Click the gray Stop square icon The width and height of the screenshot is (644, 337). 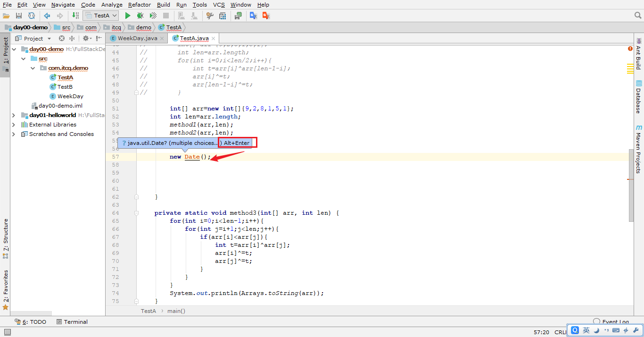pos(166,16)
